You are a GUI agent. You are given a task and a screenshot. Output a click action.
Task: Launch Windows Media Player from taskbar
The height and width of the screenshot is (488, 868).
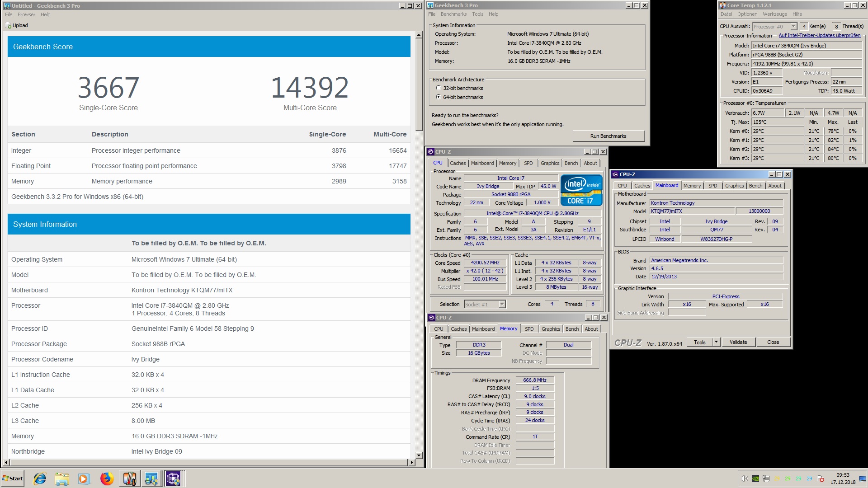pos(84,479)
